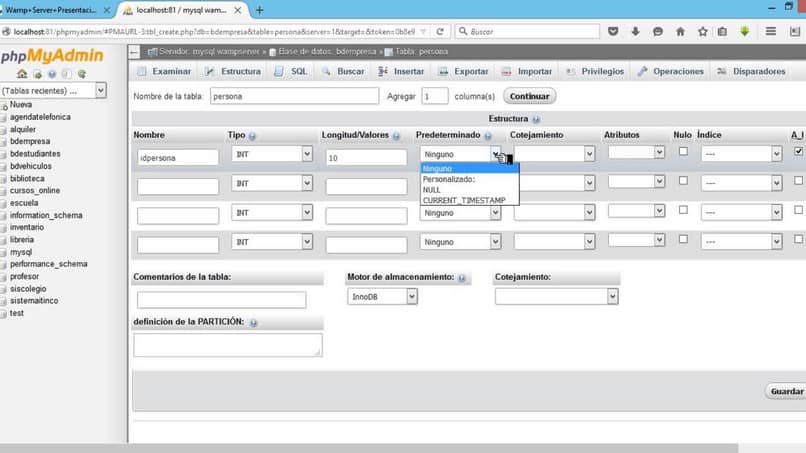The image size is (806, 453).
Task: Click chat bubble icon in browser toolbar
Action: (x=657, y=31)
